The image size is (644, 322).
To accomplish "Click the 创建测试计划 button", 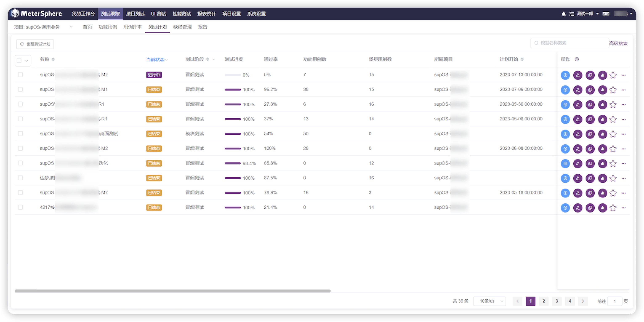I will tap(35, 44).
